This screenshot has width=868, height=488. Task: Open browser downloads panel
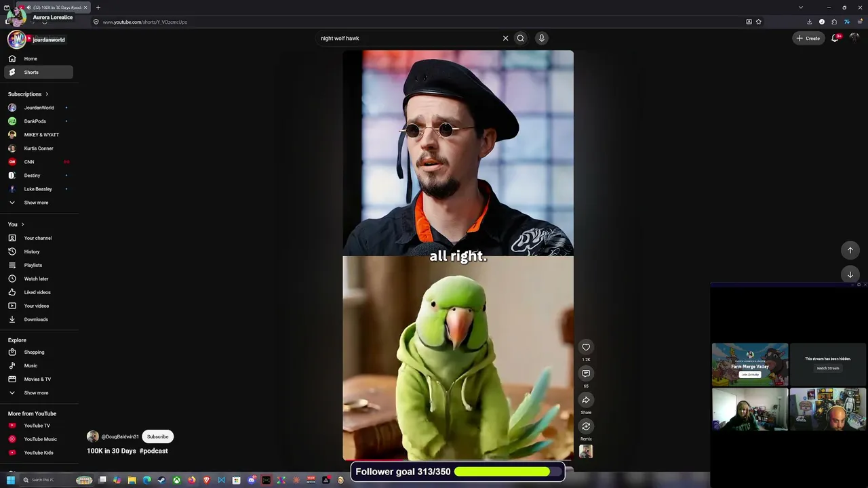click(x=809, y=22)
